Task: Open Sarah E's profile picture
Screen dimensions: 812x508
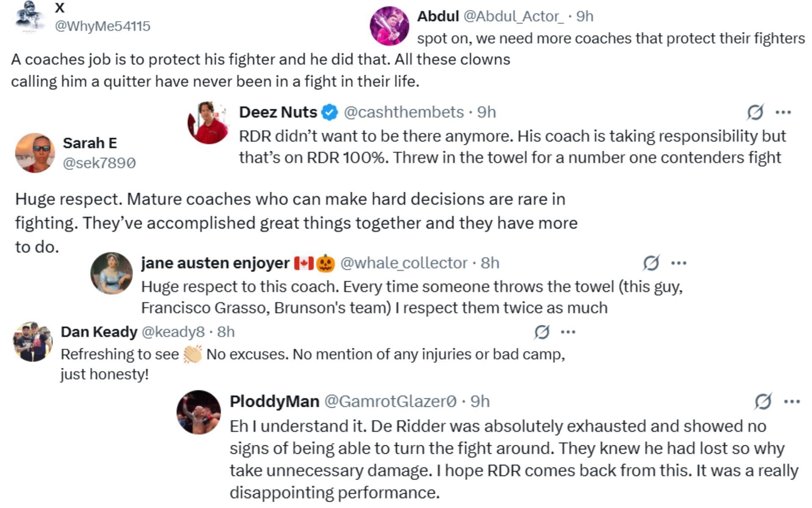Action: pos(35,153)
